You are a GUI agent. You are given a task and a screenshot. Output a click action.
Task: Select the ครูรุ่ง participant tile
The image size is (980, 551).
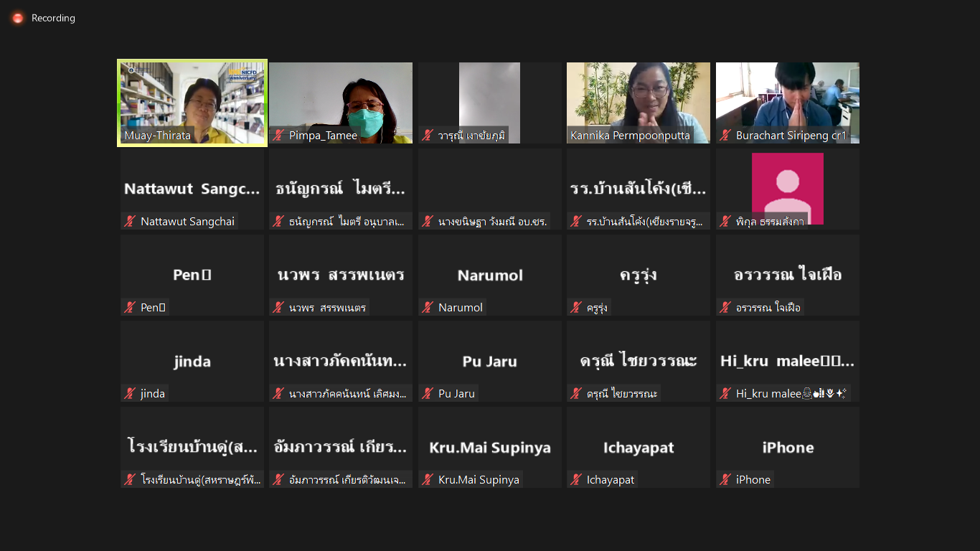click(x=638, y=275)
